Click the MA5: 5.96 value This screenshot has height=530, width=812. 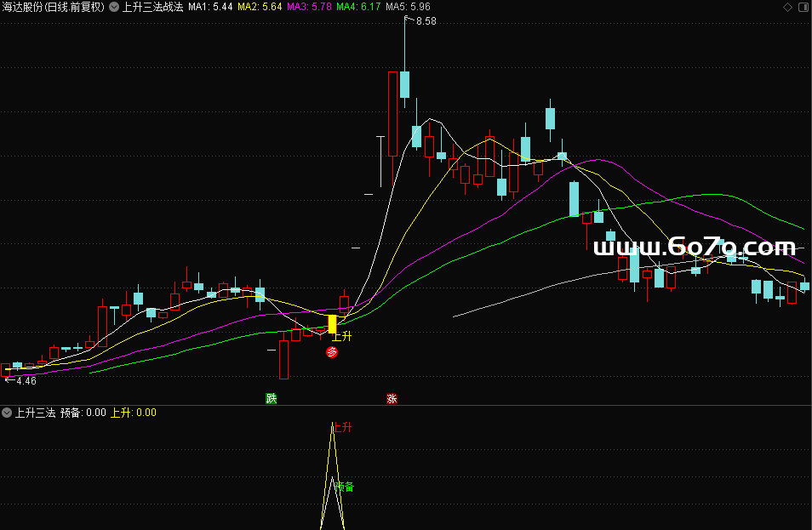click(408, 7)
